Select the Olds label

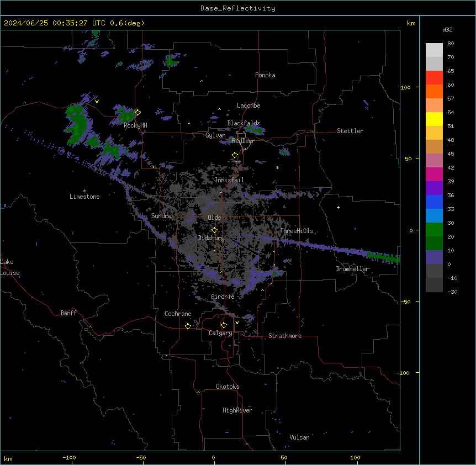point(214,218)
